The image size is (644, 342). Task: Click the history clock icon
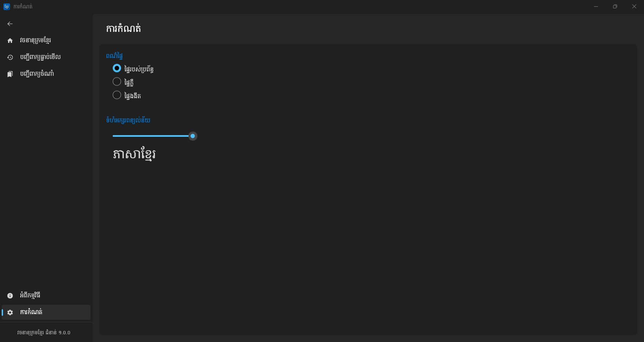pyautogui.click(x=10, y=57)
